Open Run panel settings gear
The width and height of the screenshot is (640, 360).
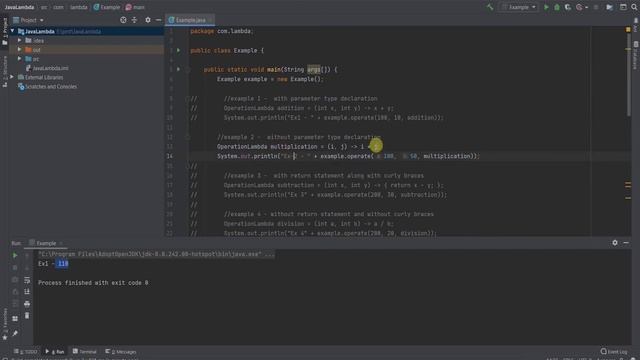615,243
